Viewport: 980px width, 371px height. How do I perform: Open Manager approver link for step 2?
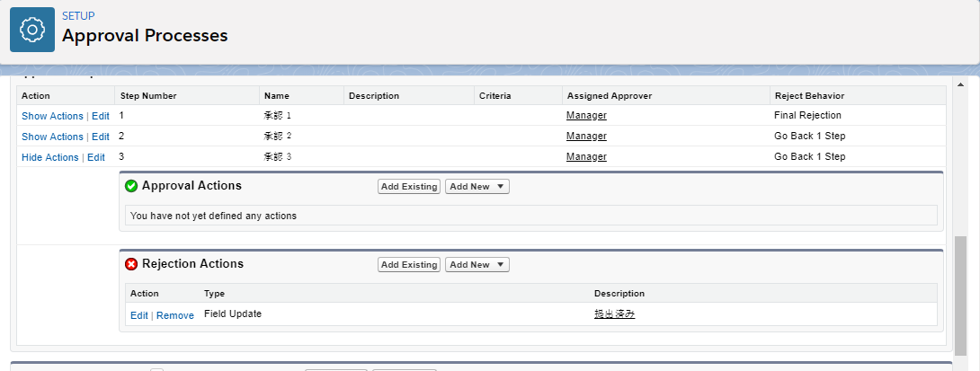point(586,137)
